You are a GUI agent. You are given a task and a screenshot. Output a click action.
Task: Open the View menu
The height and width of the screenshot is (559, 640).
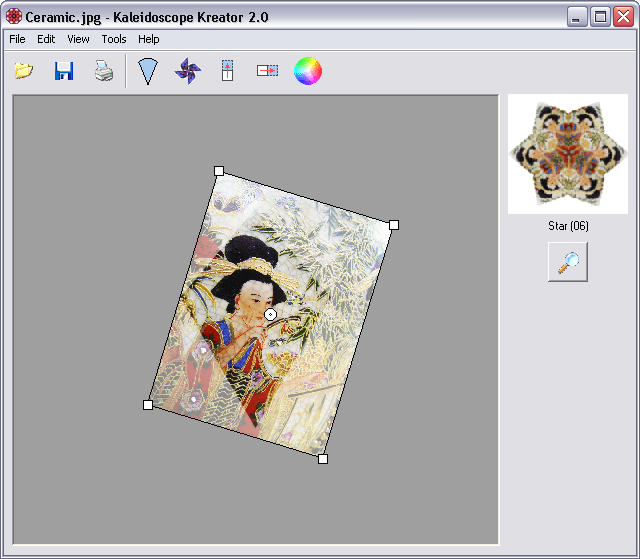pos(78,39)
